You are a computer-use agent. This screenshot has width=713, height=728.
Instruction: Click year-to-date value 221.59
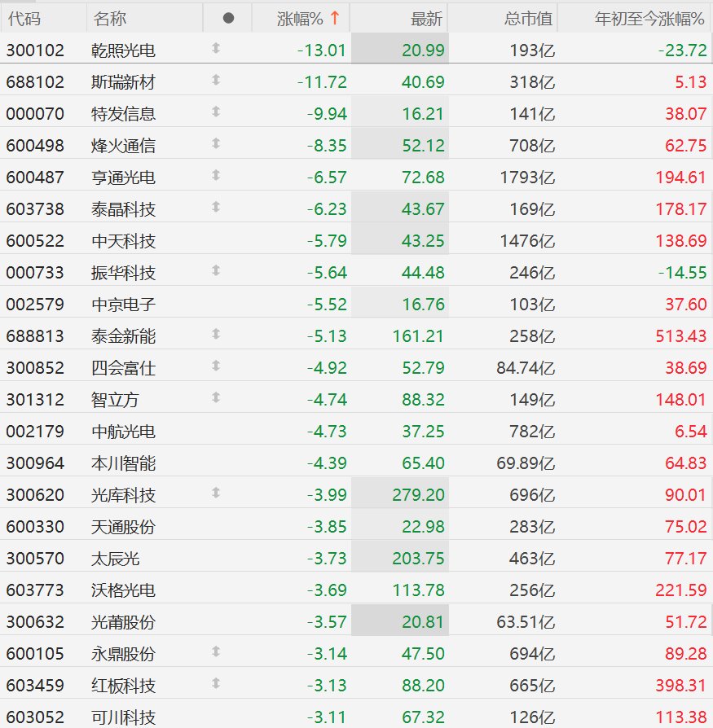click(x=681, y=590)
